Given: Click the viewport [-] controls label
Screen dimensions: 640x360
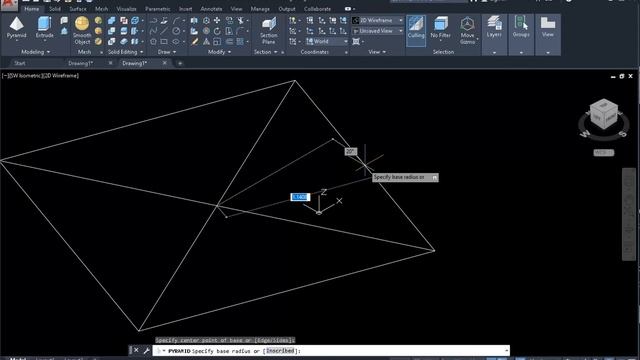Looking at the screenshot, I should click(x=5, y=76).
